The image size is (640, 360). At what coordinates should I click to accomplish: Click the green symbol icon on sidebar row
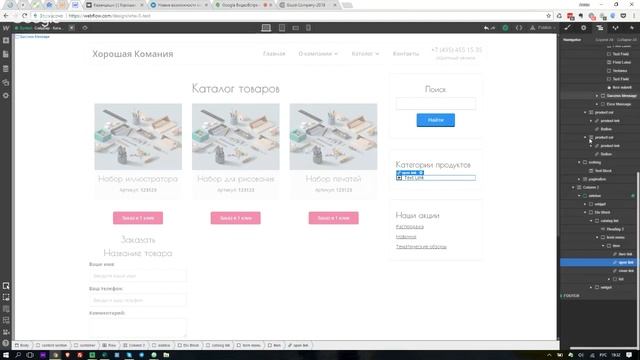(x=633, y=196)
